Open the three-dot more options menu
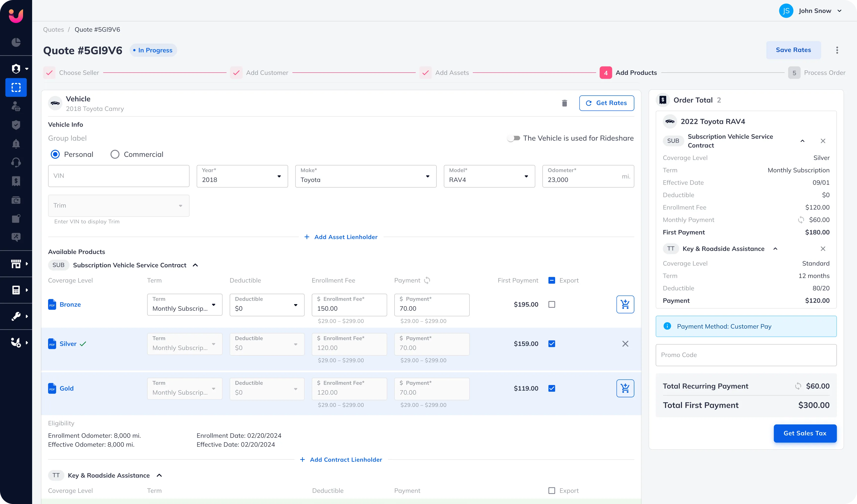The height and width of the screenshot is (504, 857). [837, 50]
